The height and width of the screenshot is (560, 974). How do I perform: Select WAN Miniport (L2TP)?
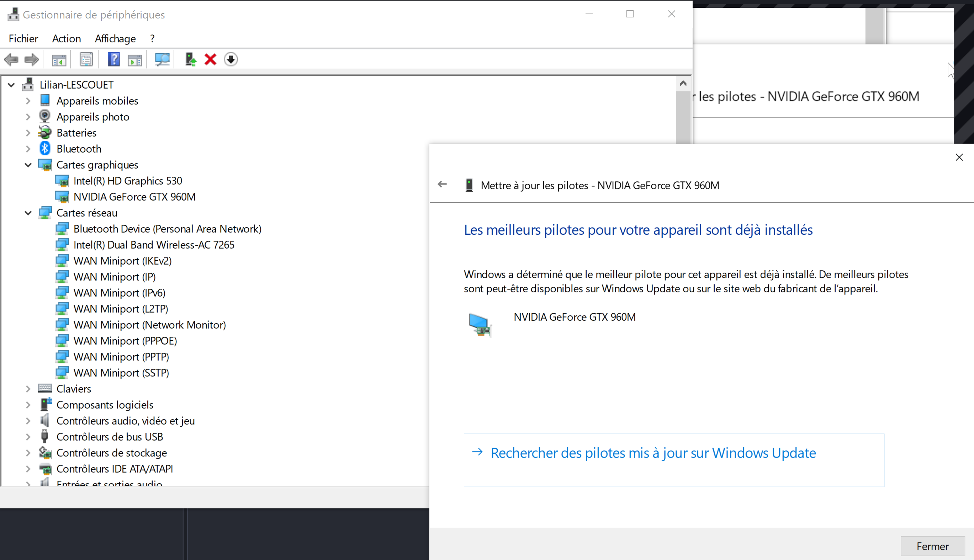pos(121,309)
